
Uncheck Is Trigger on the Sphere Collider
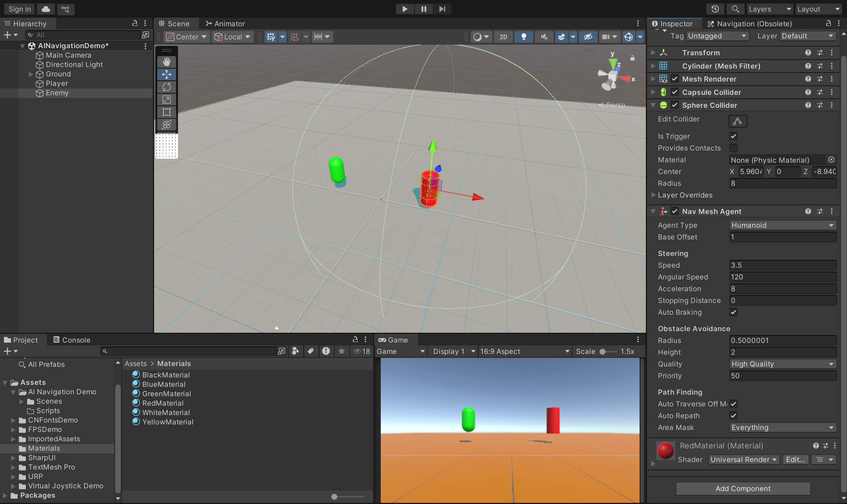(733, 136)
